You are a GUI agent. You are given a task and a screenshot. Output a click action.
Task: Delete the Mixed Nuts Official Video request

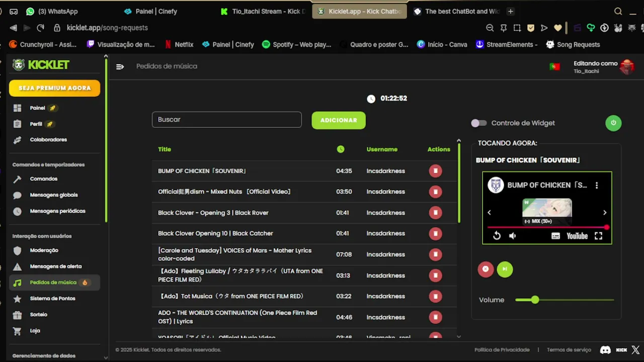[x=435, y=192]
